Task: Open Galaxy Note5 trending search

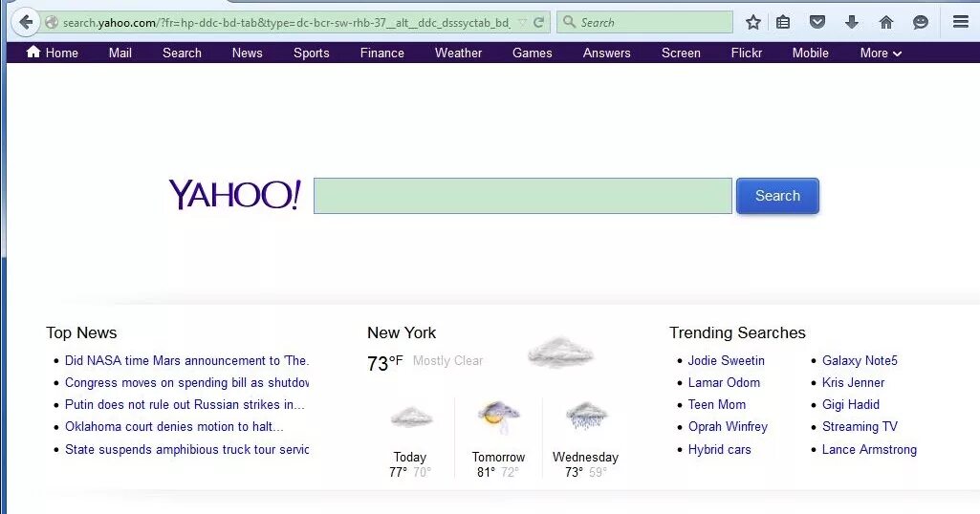Action: click(x=860, y=360)
